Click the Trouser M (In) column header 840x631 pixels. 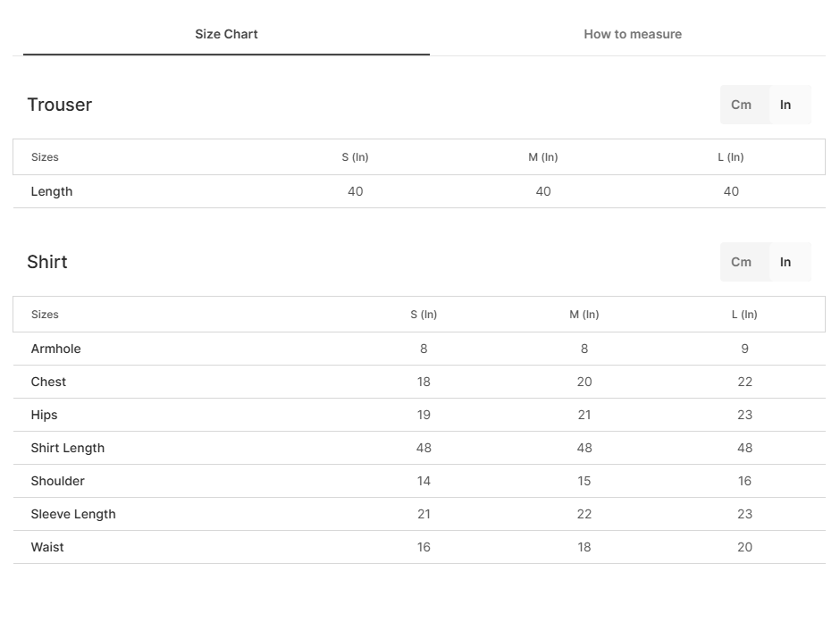click(x=543, y=157)
